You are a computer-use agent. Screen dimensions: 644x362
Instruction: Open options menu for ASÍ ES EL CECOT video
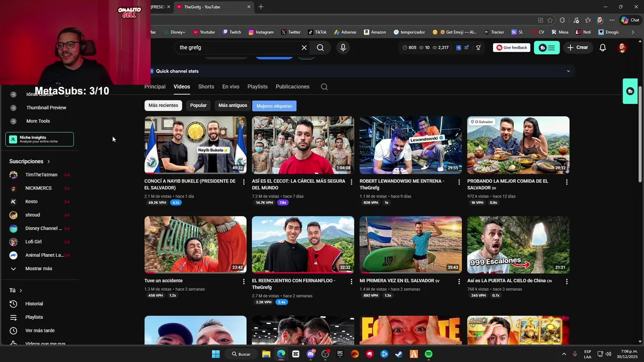tap(352, 182)
